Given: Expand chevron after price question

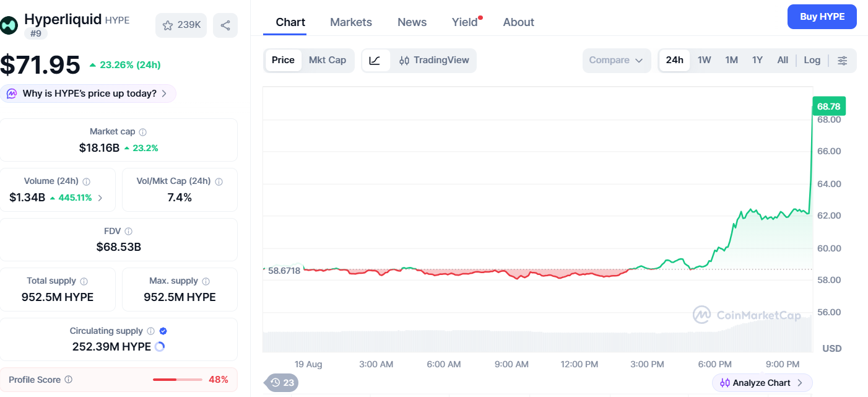Looking at the screenshot, I should tap(164, 94).
